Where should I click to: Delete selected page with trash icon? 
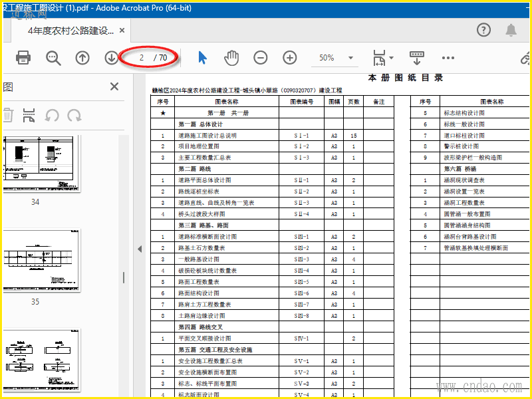pyautogui.click(x=8, y=115)
